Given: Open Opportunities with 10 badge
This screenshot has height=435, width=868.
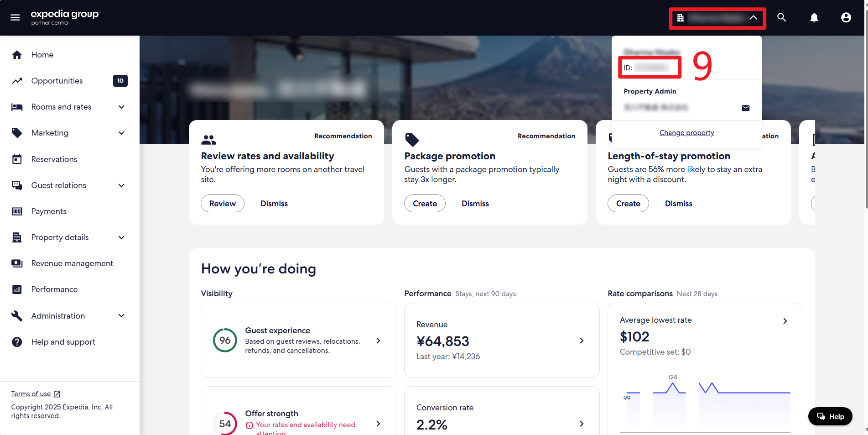Looking at the screenshot, I should [x=57, y=81].
